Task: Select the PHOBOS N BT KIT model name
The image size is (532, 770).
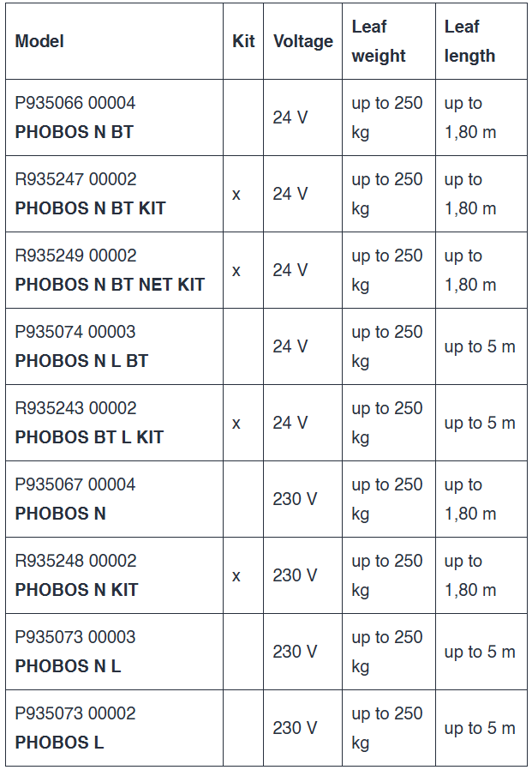Action: (90, 208)
